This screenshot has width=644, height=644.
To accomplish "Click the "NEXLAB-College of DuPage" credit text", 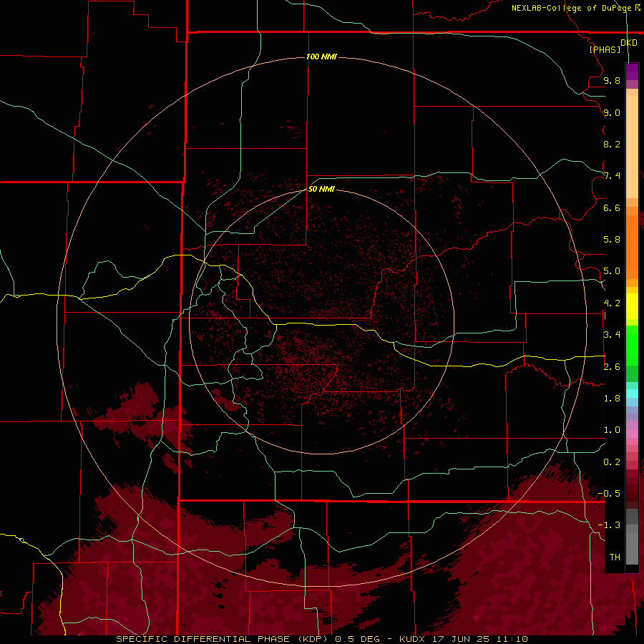I will tap(571, 8).
